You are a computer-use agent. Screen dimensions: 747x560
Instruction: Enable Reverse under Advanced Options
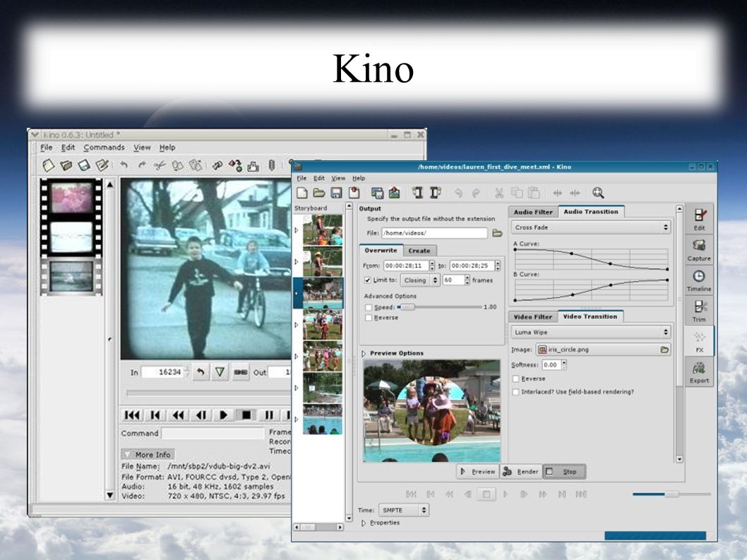point(369,317)
